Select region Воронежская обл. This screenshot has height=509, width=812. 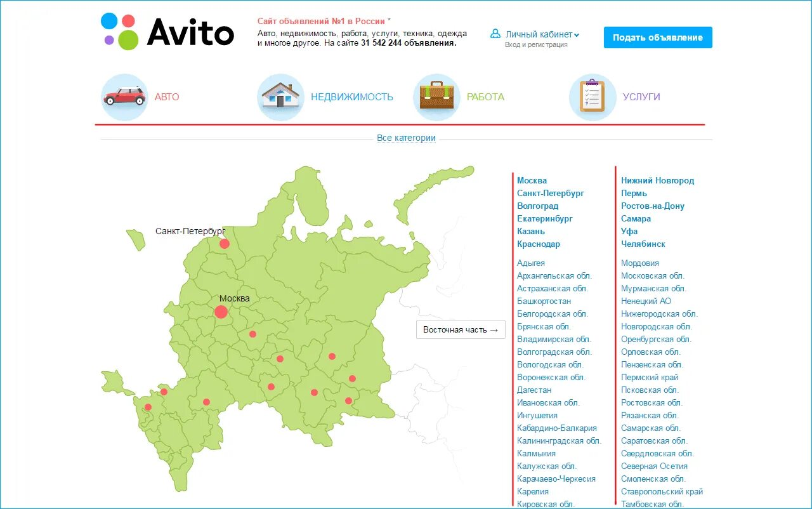pyautogui.click(x=551, y=377)
